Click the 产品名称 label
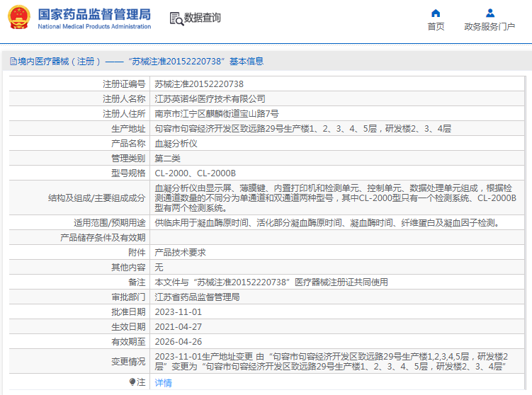 [x=128, y=144]
